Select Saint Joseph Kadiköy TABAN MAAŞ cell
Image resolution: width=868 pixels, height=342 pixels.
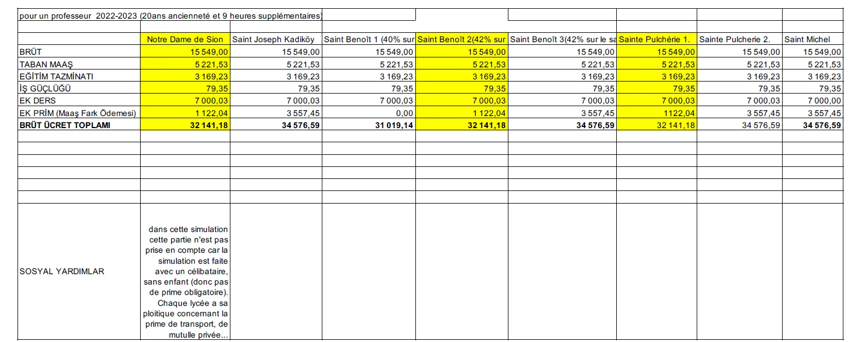276,64
